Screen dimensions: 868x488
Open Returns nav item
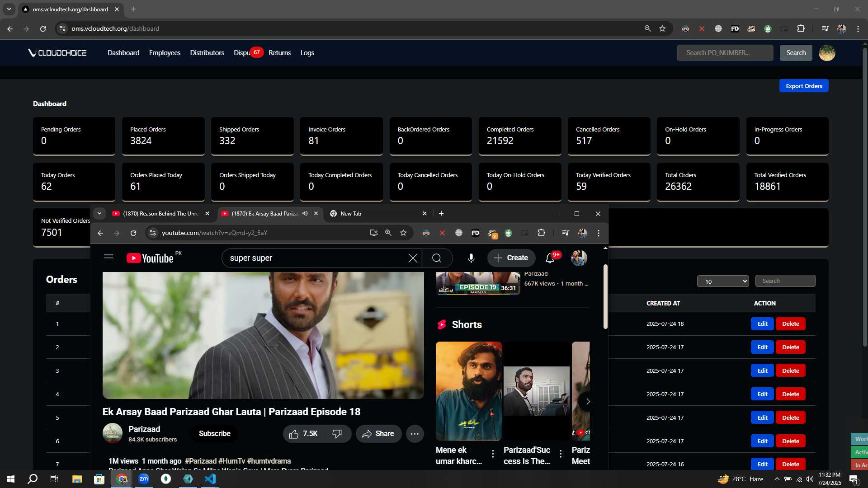(x=279, y=53)
